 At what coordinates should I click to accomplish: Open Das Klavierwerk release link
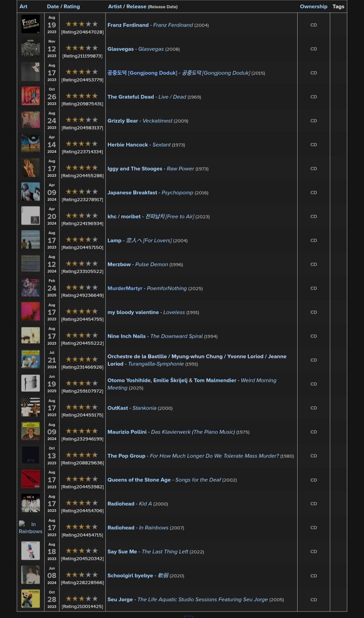coord(193,432)
